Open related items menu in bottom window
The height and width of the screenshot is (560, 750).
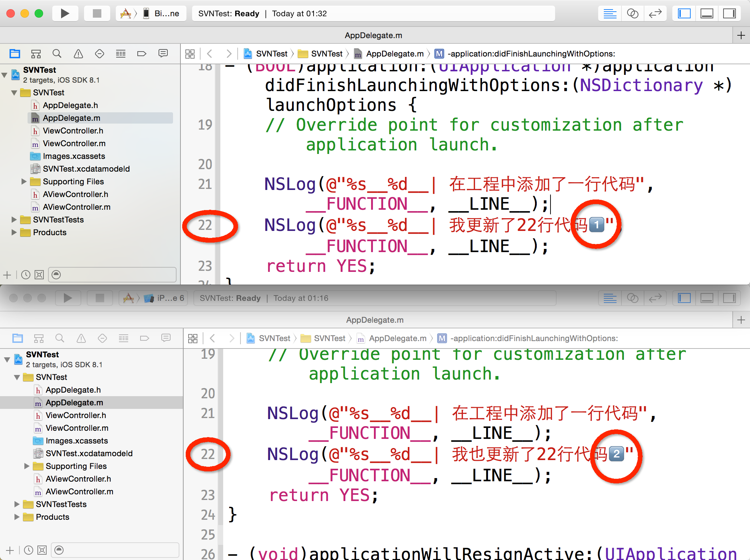pos(193,338)
